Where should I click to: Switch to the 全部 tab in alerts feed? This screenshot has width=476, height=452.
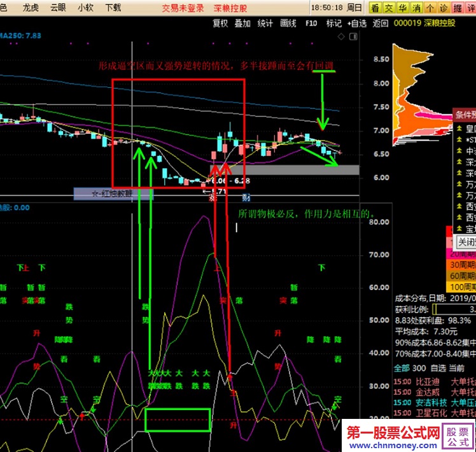coord(401,368)
